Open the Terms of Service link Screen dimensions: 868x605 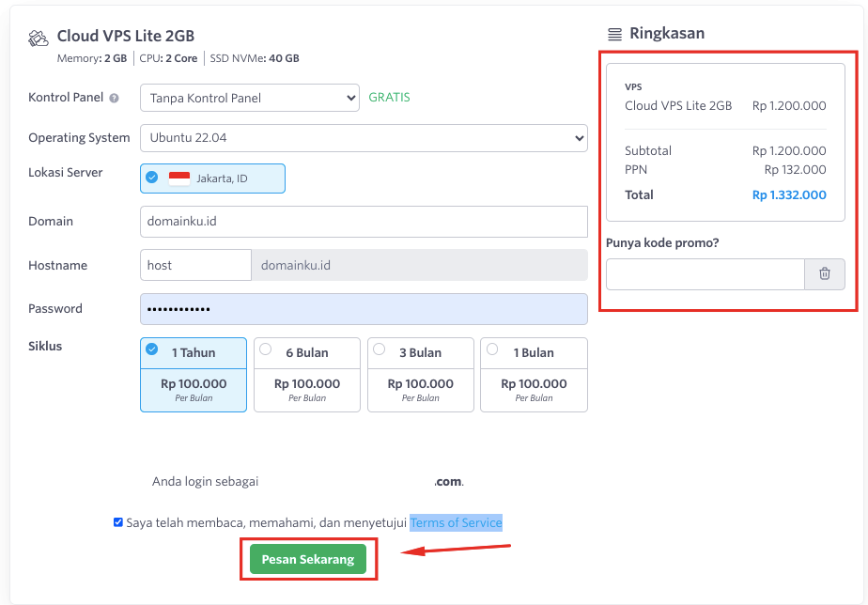point(457,522)
